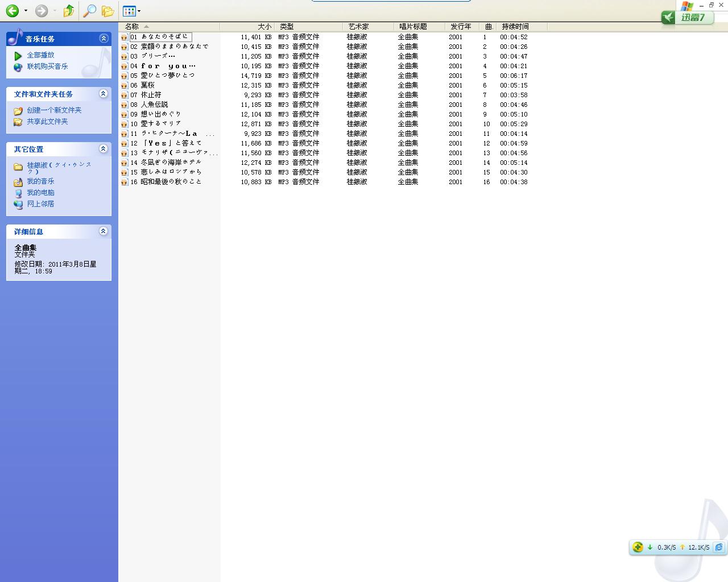Sort by the 大小 column header
The image size is (728, 582).
click(x=247, y=27)
